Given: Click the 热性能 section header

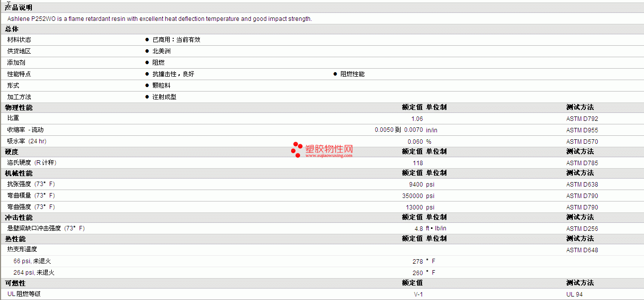Looking at the screenshot, I should pyautogui.click(x=15, y=239).
